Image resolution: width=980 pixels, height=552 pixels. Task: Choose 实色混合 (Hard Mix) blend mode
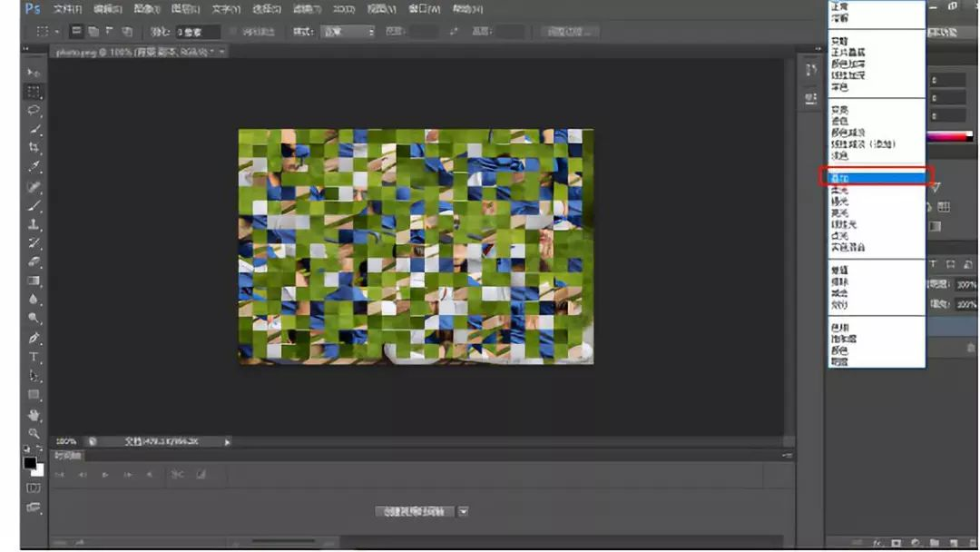click(877, 248)
